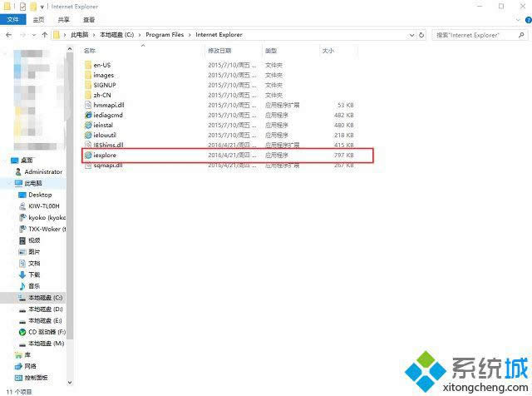Open quick access toolbar customize dropdown
The image size is (532, 396).
point(42,7)
